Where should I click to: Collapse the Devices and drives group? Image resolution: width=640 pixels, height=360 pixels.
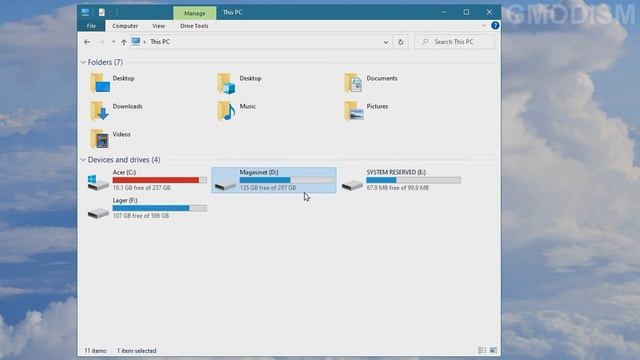[x=83, y=160]
